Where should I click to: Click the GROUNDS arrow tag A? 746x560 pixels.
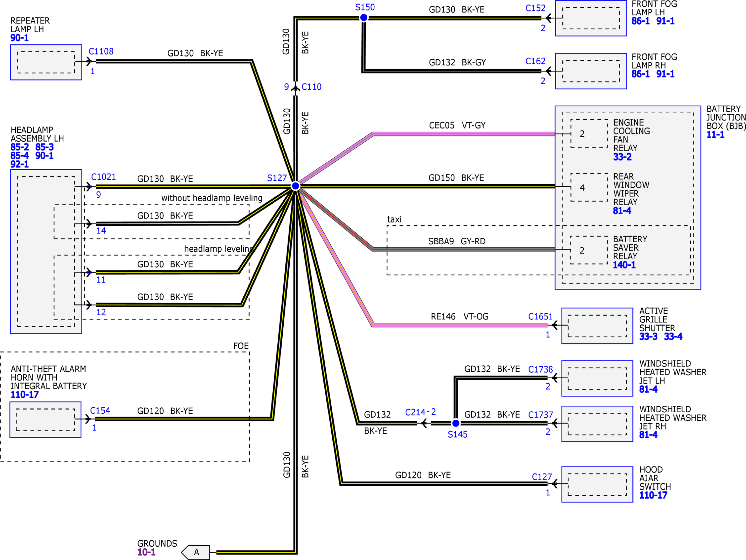[x=196, y=552]
